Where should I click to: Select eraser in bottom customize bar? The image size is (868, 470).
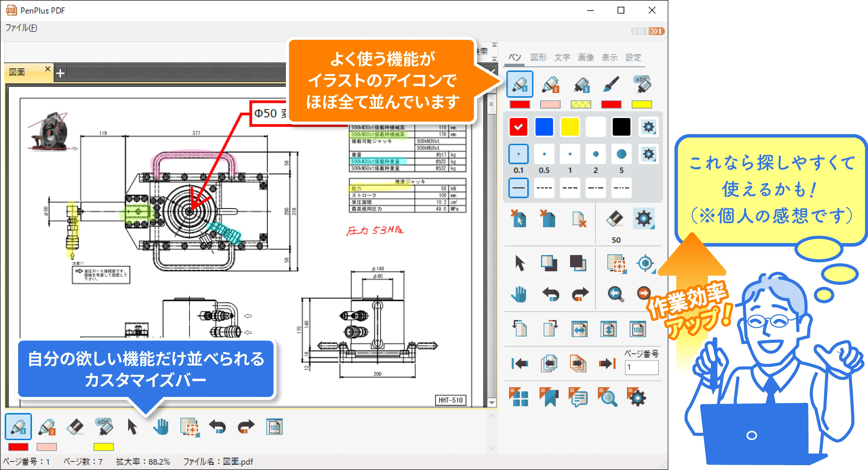[x=75, y=427]
